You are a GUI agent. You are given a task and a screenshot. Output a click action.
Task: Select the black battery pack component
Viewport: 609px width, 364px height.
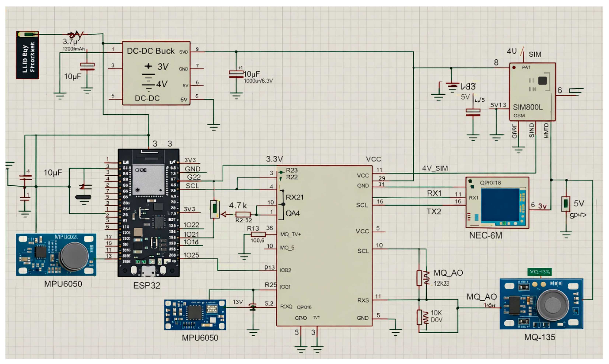pos(27,55)
